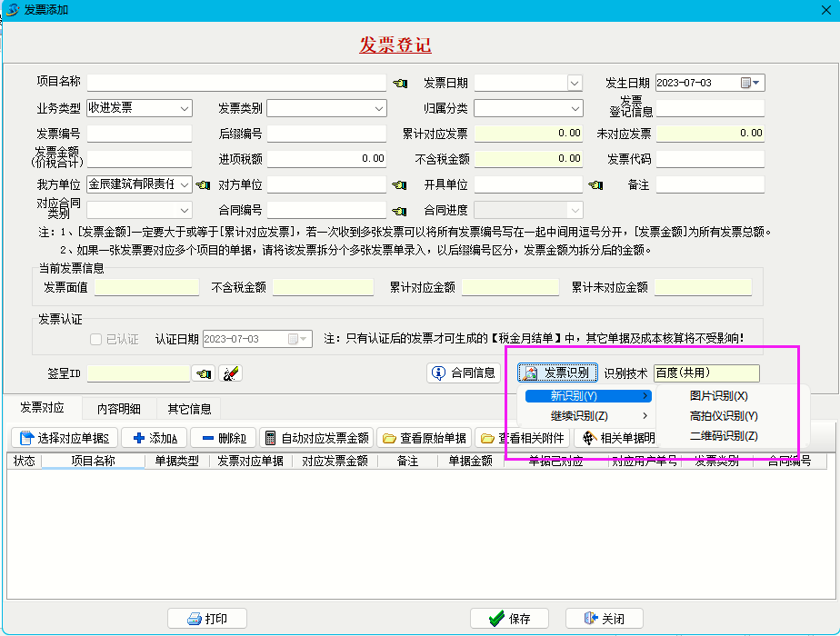Screen dimensions: 840x636
Task: Open the 发票类别 dropdown list
Action: (379, 108)
